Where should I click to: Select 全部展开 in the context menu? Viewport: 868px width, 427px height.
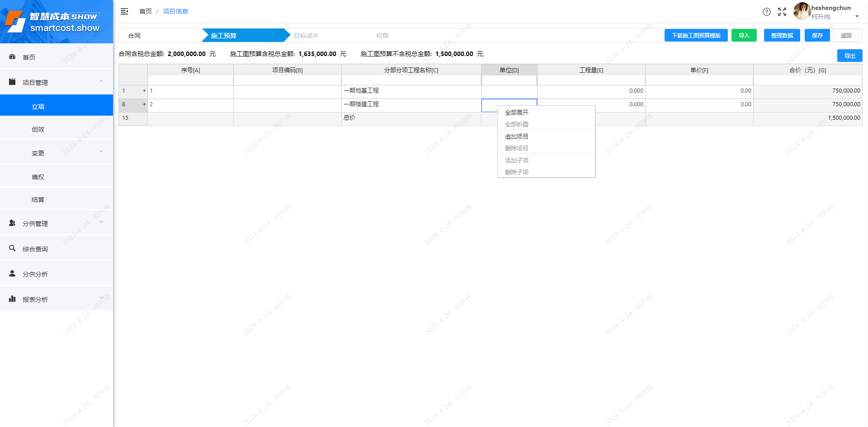(x=517, y=113)
